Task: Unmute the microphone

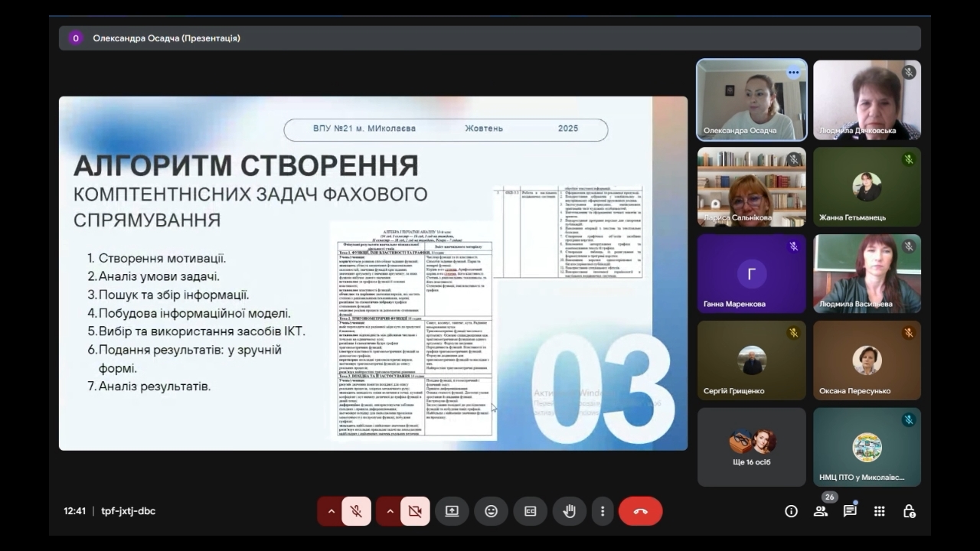Action: click(x=356, y=511)
